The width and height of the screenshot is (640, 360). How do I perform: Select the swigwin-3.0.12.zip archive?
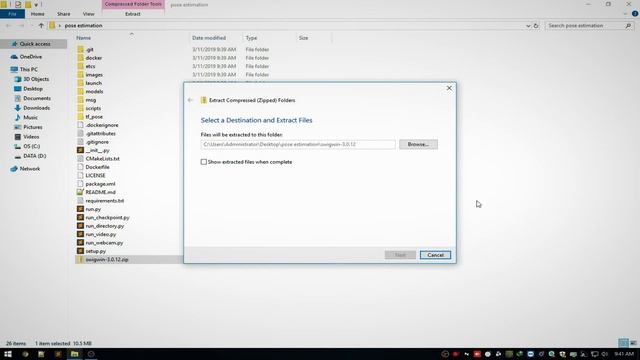[107, 260]
